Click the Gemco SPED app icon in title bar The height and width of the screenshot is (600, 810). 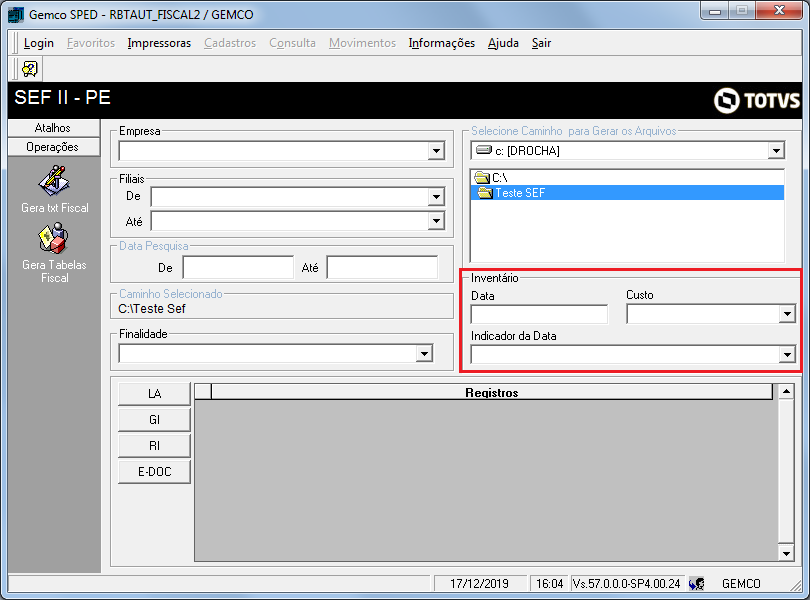click(16, 14)
